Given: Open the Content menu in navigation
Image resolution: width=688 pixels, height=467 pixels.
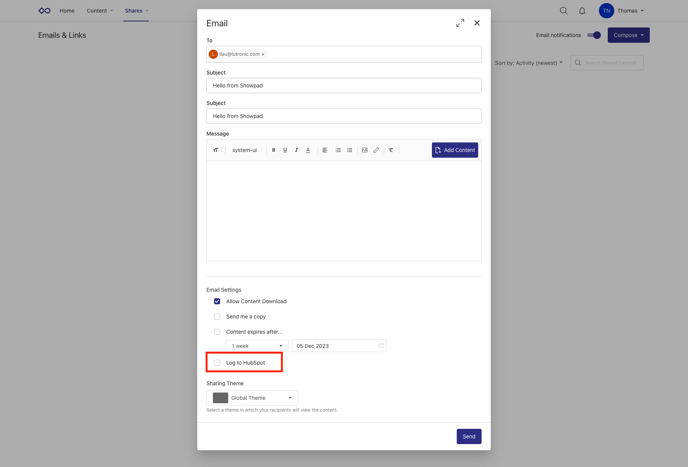Looking at the screenshot, I should (99, 11).
